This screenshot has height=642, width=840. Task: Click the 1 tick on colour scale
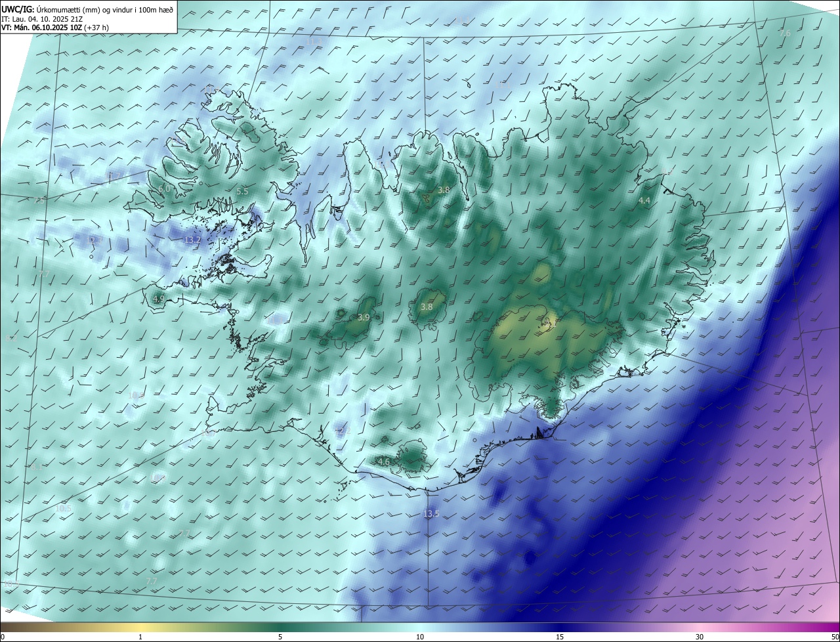pyautogui.click(x=140, y=637)
